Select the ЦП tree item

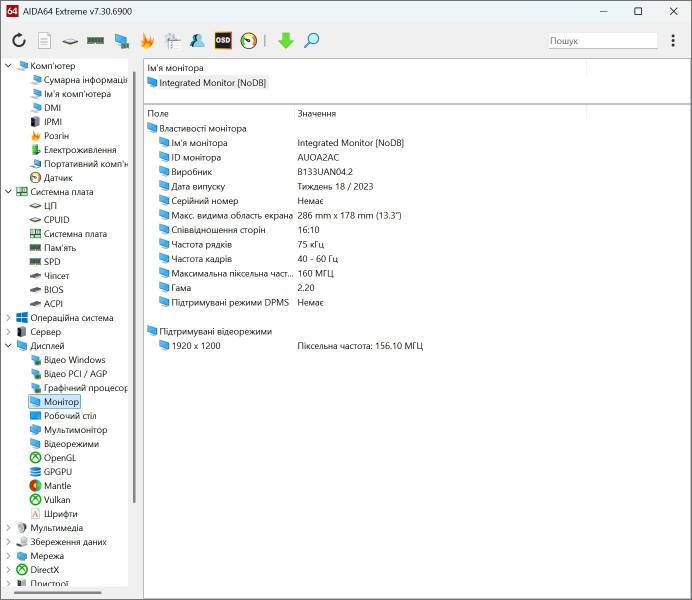pyautogui.click(x=43, y=206)
